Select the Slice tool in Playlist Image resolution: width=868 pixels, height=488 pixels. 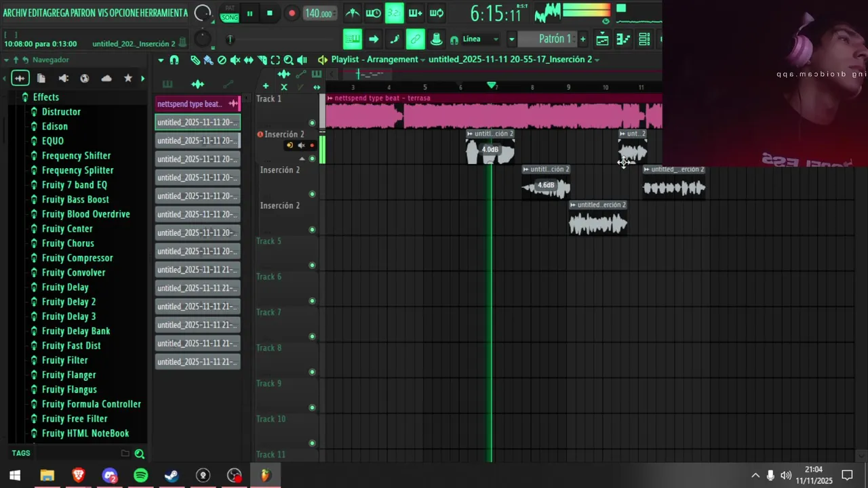coord(262,60)
